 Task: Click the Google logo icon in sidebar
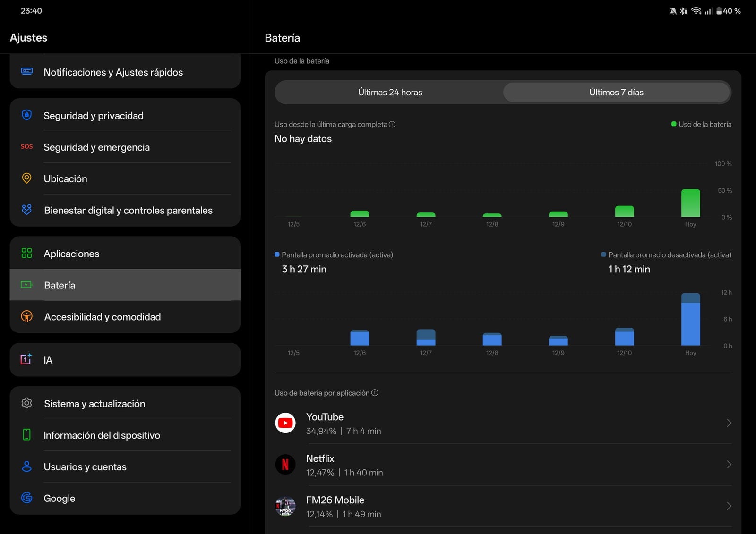point(27,498)
